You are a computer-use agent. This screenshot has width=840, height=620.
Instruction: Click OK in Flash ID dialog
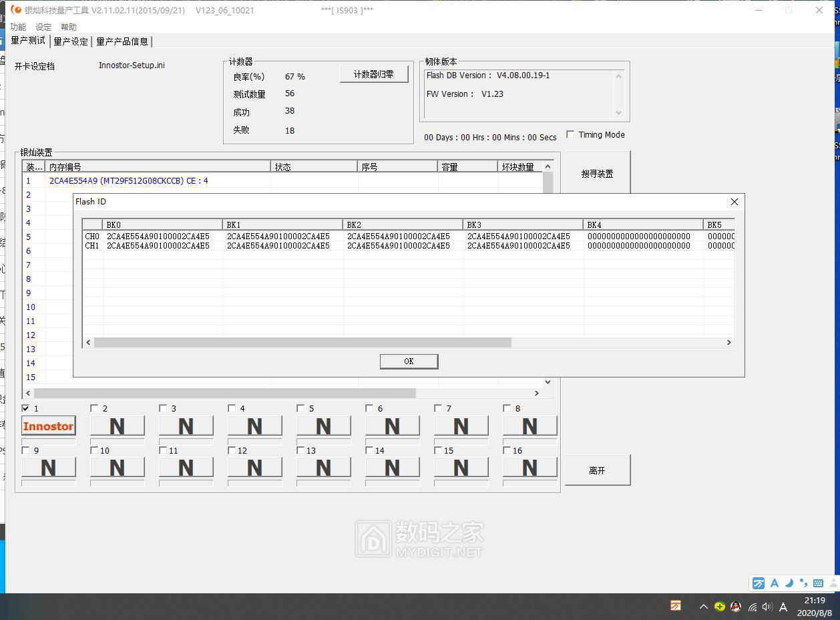[409, 361]
